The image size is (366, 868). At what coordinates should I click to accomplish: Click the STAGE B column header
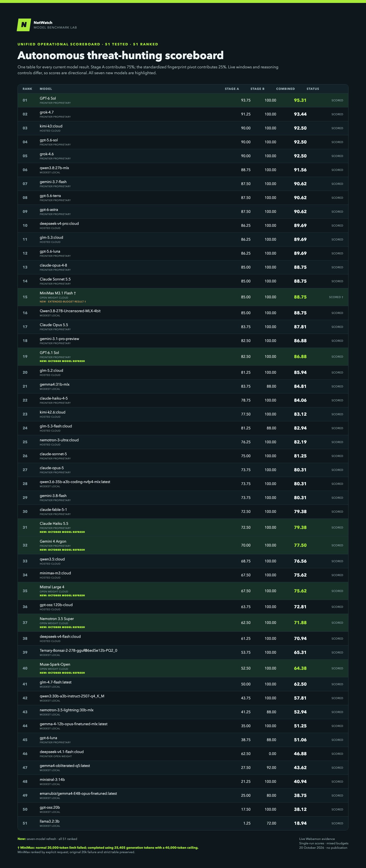click(257, 89)
